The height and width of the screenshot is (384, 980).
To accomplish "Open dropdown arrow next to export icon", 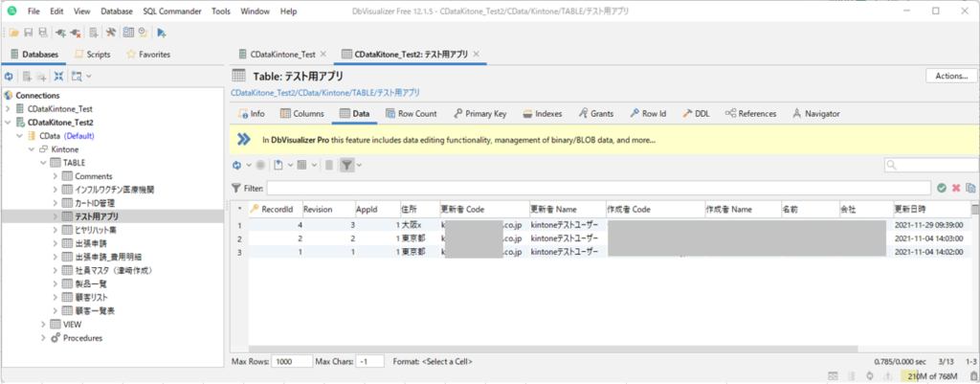I will 290,165.
